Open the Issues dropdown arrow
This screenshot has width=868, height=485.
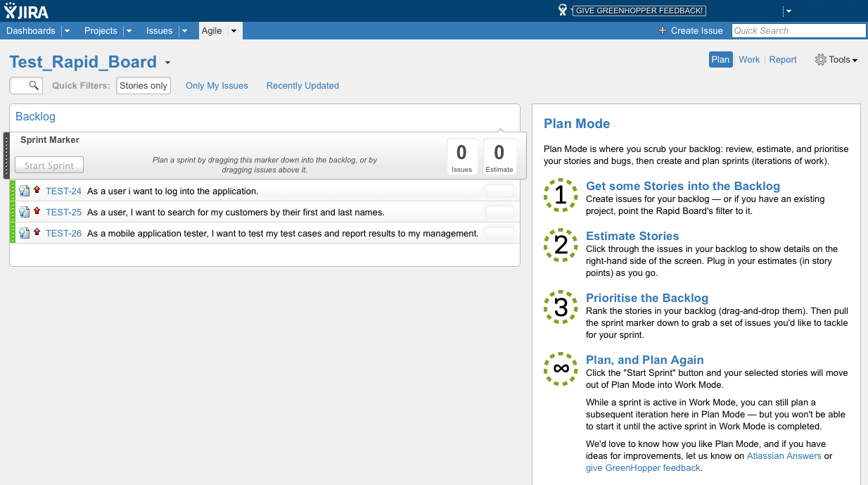point(184,31)
